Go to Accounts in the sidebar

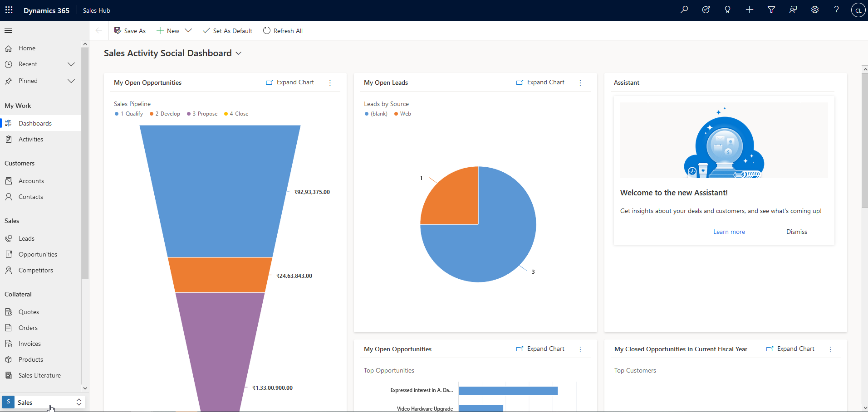(31, 181)
